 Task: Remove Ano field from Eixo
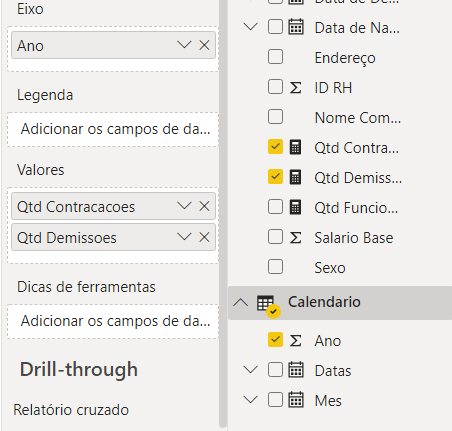click(204, 45)
